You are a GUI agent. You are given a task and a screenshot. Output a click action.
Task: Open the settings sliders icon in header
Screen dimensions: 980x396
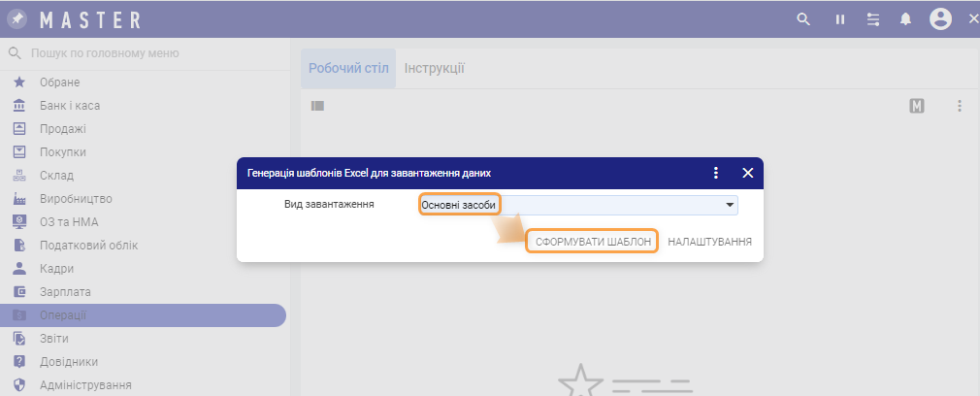[x=873, y=19]
